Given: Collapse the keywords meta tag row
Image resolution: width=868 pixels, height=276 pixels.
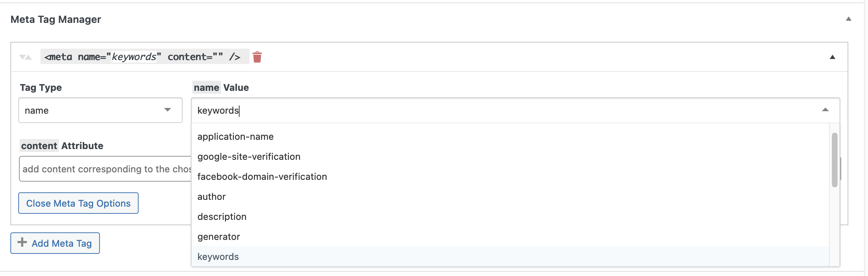Looking at the screenshot, I should [x=833, y=57].
